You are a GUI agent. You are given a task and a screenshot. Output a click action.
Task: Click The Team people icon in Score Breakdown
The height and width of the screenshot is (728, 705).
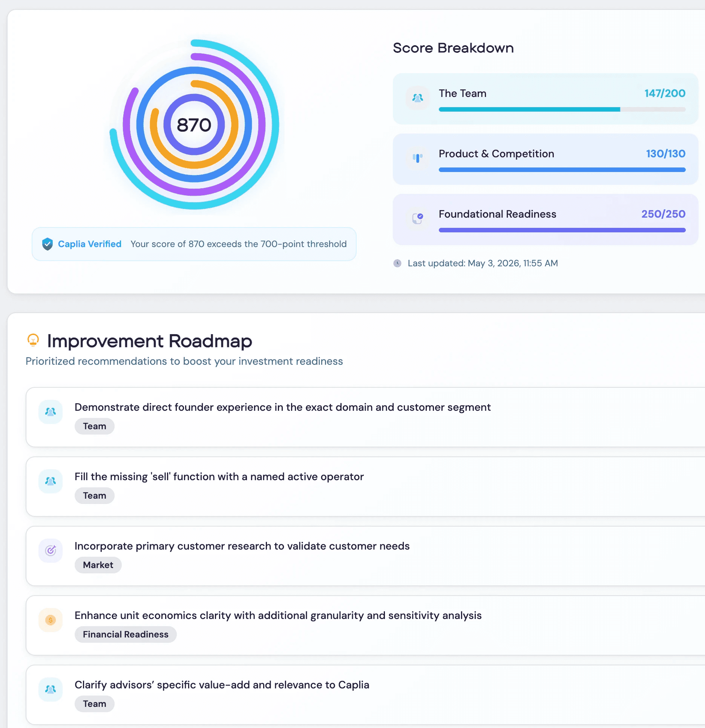tap(417, 98)
